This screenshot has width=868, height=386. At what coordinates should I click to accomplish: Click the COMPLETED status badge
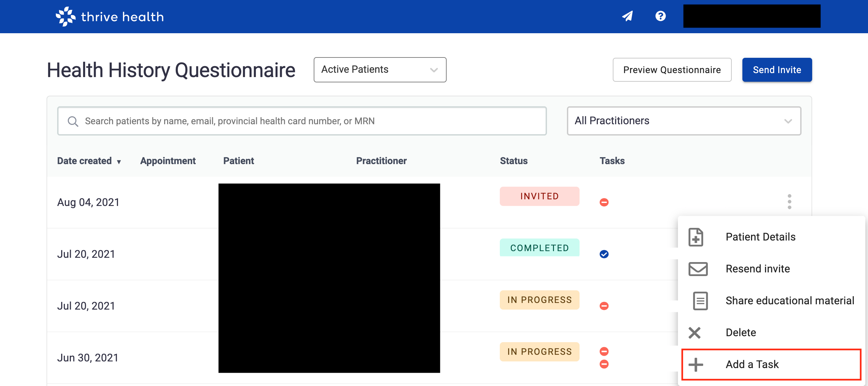[x=539, y=248]
